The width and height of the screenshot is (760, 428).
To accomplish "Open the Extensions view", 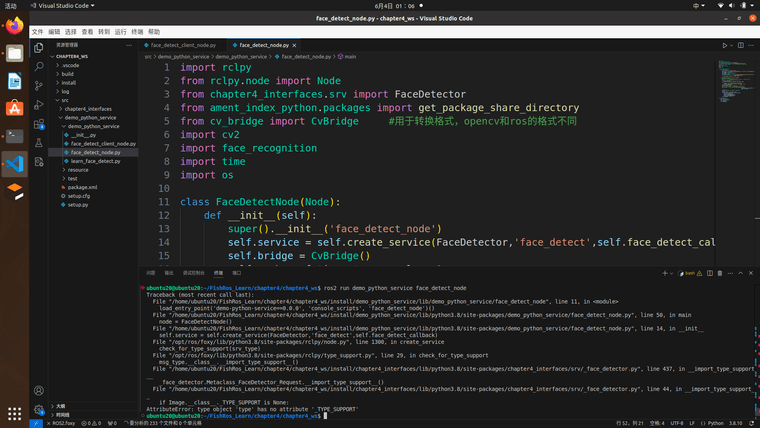I will coord(39,124).
